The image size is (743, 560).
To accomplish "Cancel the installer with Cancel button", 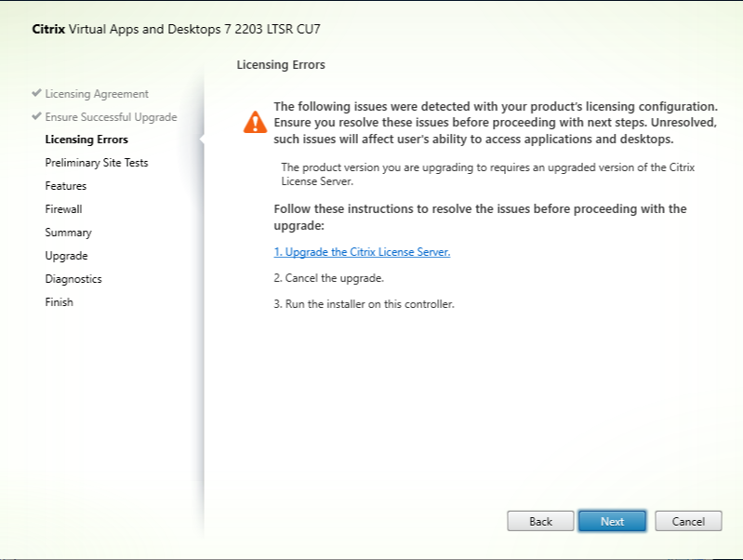I will tap(688, 521).
